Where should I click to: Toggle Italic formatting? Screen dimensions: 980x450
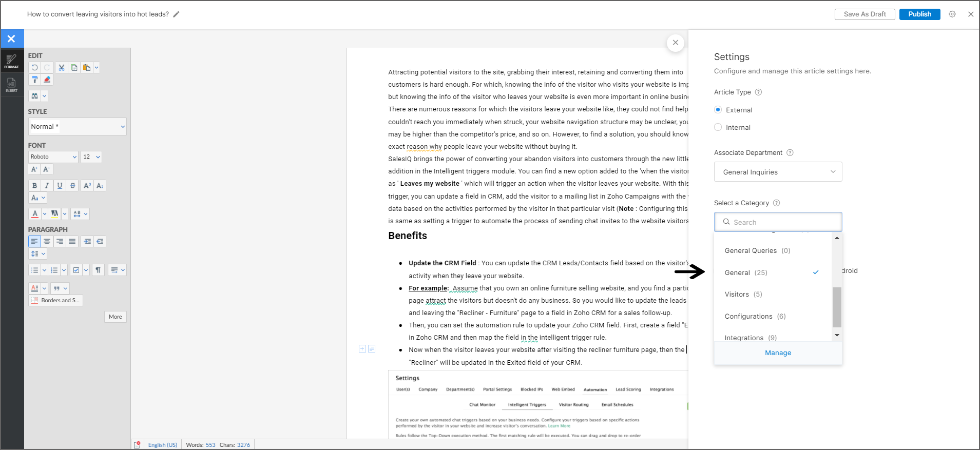point(47,186)
